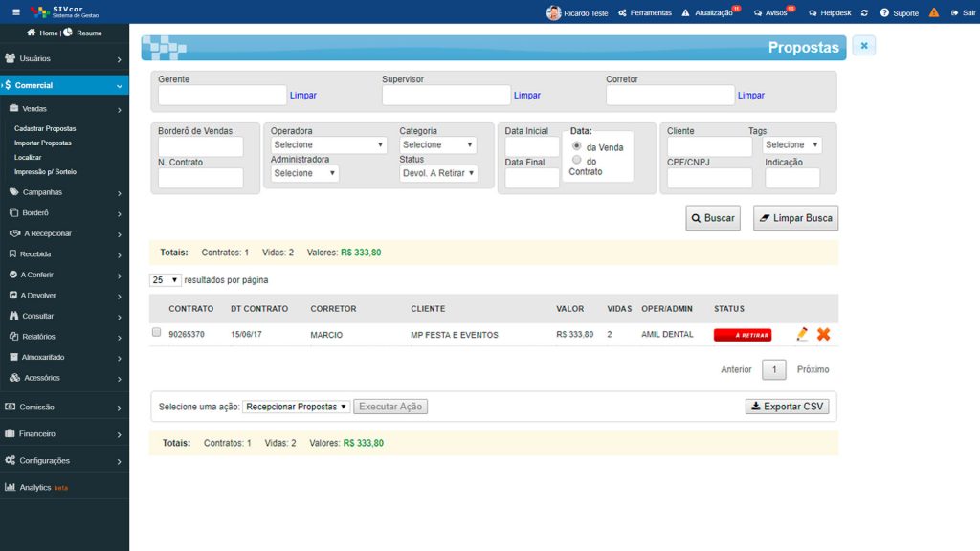Image resolution: width=980 pixels, height=551 pixels.
Task: Open the Recepcionar Propostas action dropdown
Action: [297, 406]
